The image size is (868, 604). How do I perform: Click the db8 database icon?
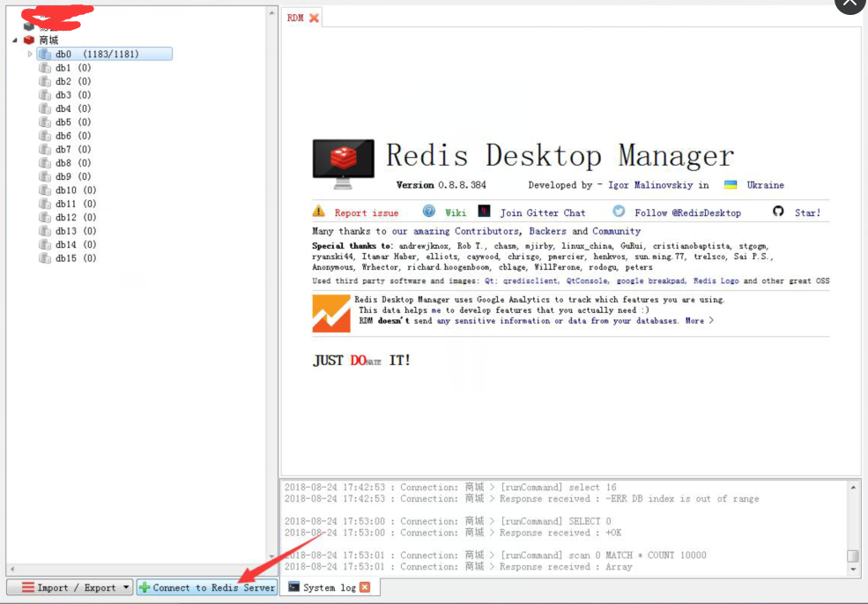click(x=45, y=163)
